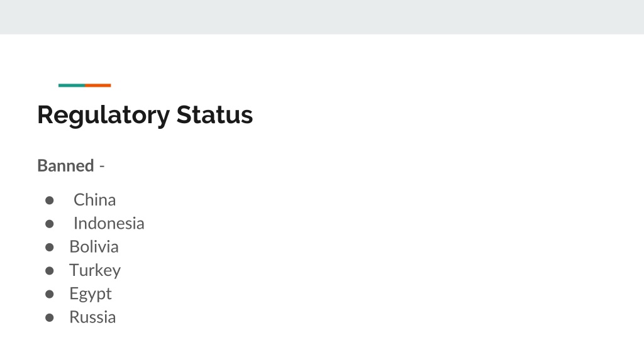Select the China list item
Viewport: 644px width, 362px height.
pyautogui.click(x=95, y=200)
